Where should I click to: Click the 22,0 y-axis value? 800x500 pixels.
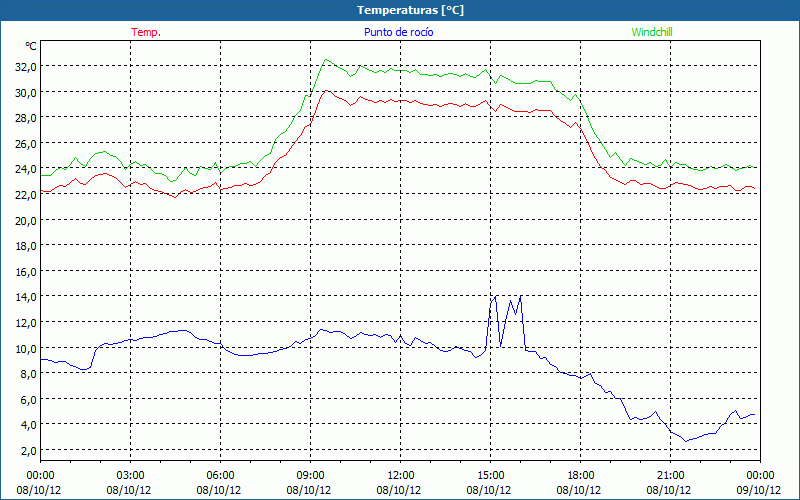pyautogui.click(x=26, y=195)
